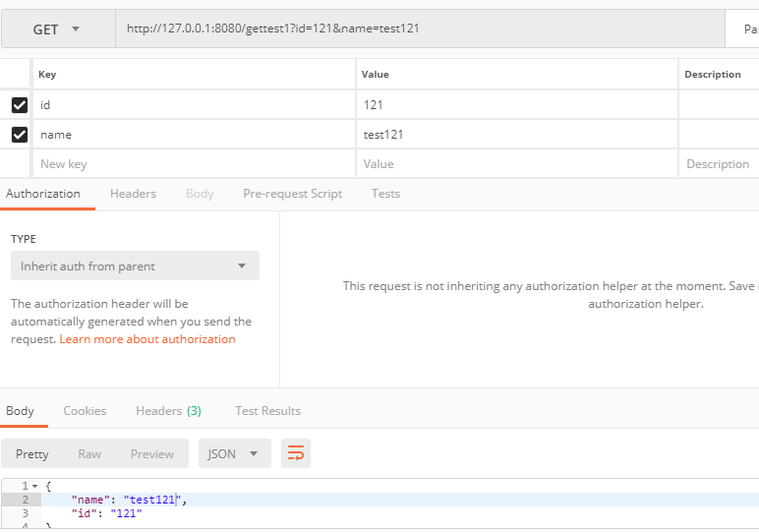Click the empty Value field in new row
759x532 pixels.
coord(517,164)
